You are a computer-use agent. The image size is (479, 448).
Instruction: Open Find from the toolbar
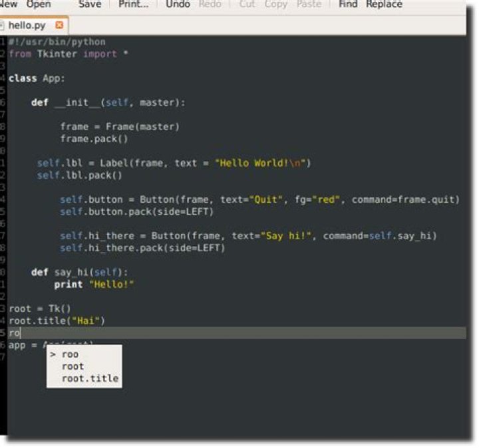pyautogui.click(x=348, y=4)
